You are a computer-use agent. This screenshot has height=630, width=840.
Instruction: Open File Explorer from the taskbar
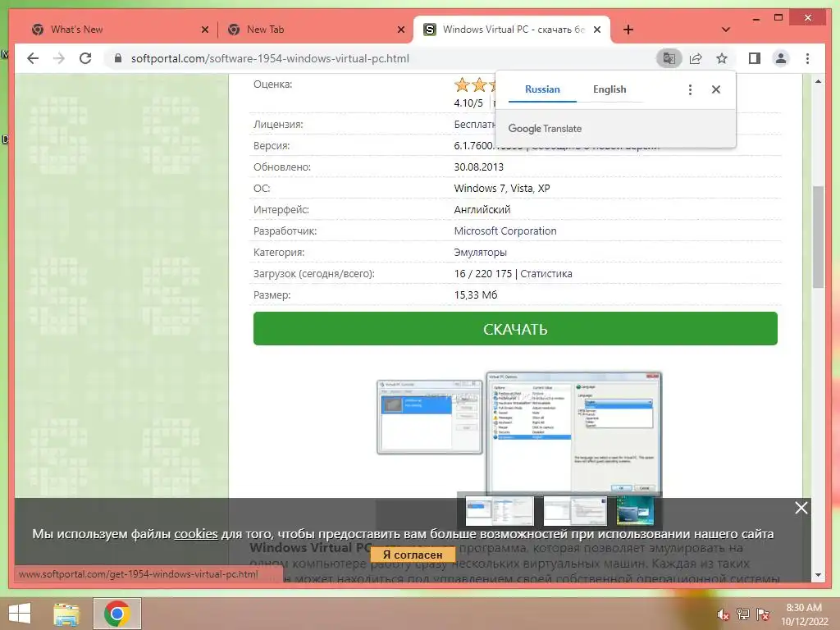coord(66,614)
